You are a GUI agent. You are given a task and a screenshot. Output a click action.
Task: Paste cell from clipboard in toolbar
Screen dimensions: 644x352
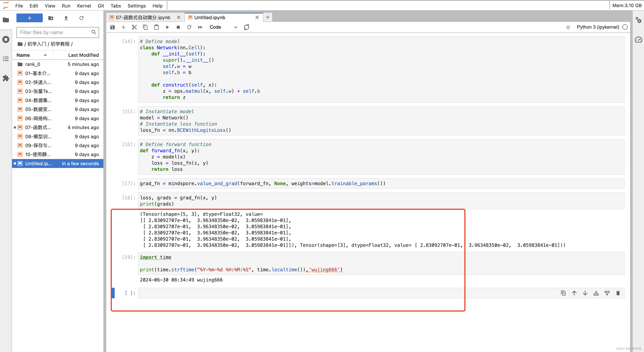[x=156, y=27]
